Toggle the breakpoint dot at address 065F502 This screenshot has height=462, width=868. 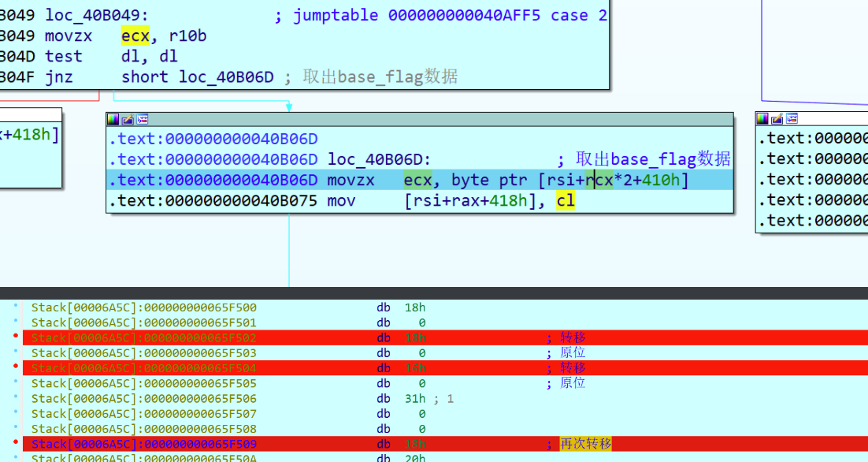(17, 337)
